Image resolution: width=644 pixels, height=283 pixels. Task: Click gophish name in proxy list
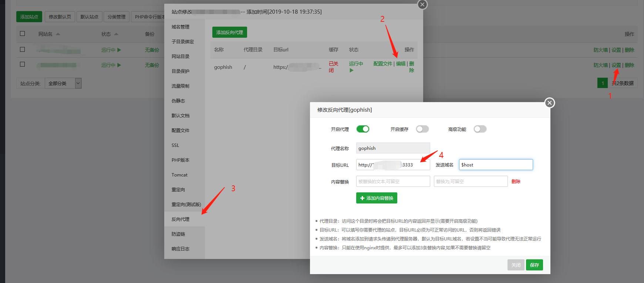223,67
